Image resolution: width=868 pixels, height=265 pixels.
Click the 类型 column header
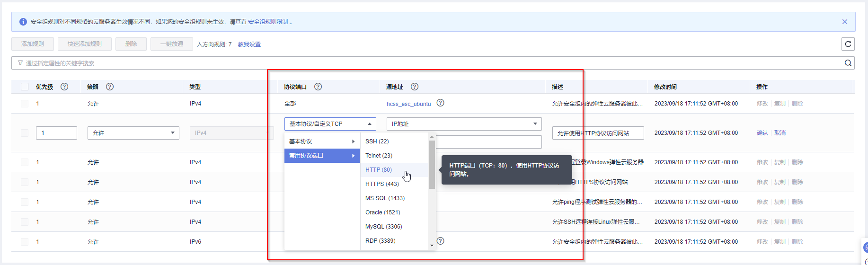[x=195, y=87]
